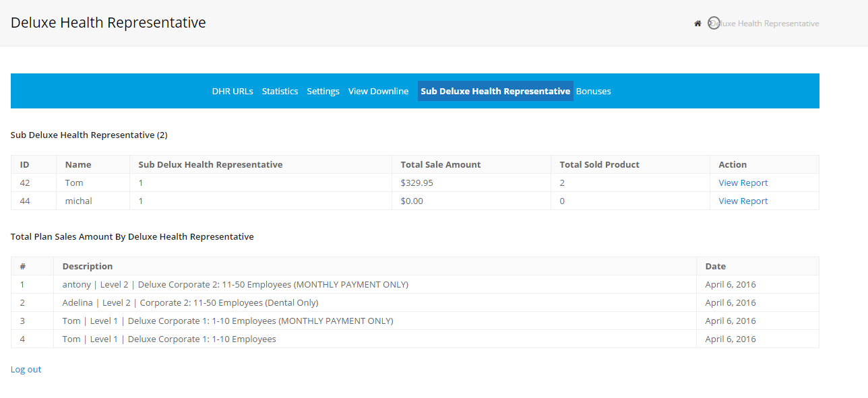Select the antony Level 2 plan description
The height and width of the screenshot is (398, 868).
coord(235,285)
